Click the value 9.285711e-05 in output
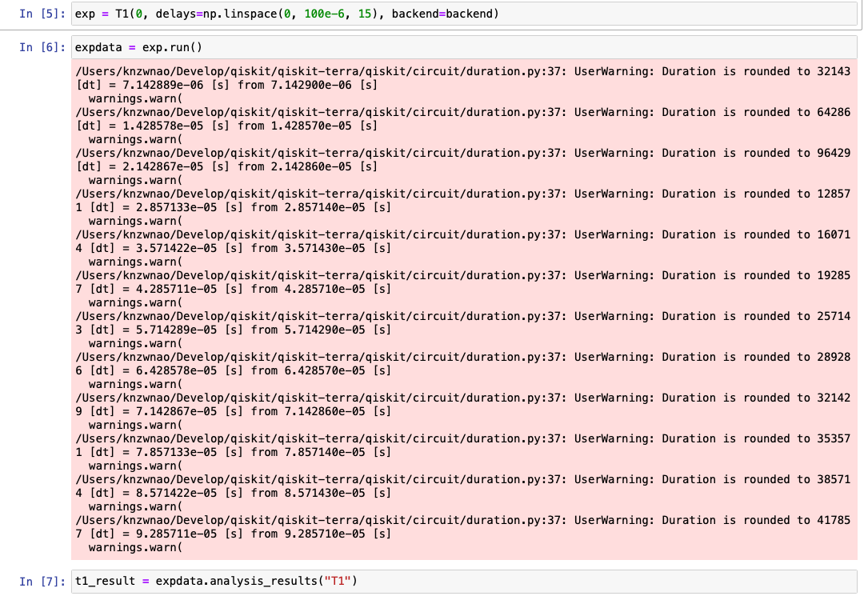 [177, 534]
